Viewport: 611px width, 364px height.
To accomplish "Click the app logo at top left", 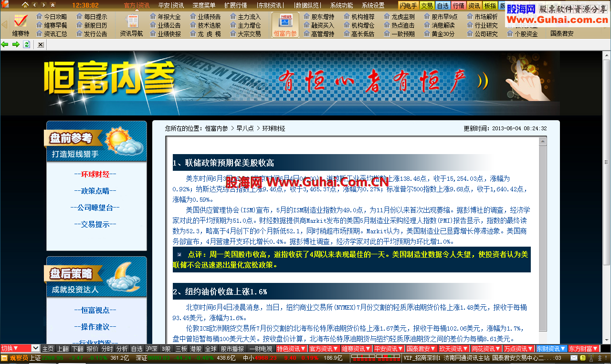I will 5,5.
